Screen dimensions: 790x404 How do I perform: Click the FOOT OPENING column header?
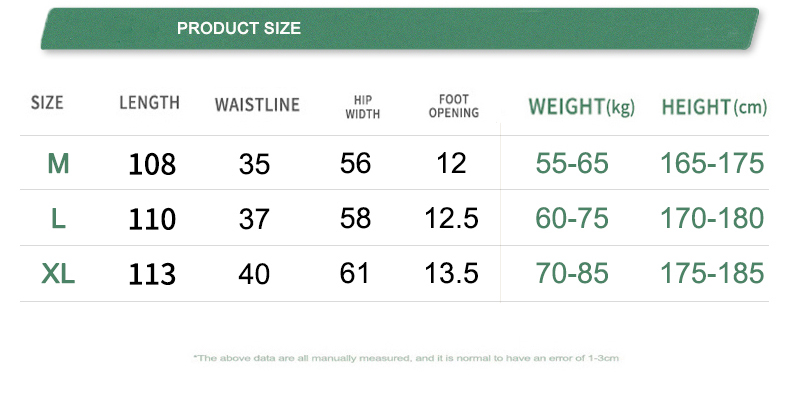click(x=453, y=106)
